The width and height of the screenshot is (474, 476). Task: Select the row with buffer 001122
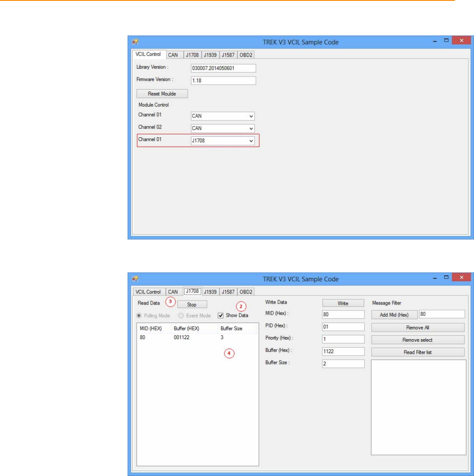tap(197, 337)
